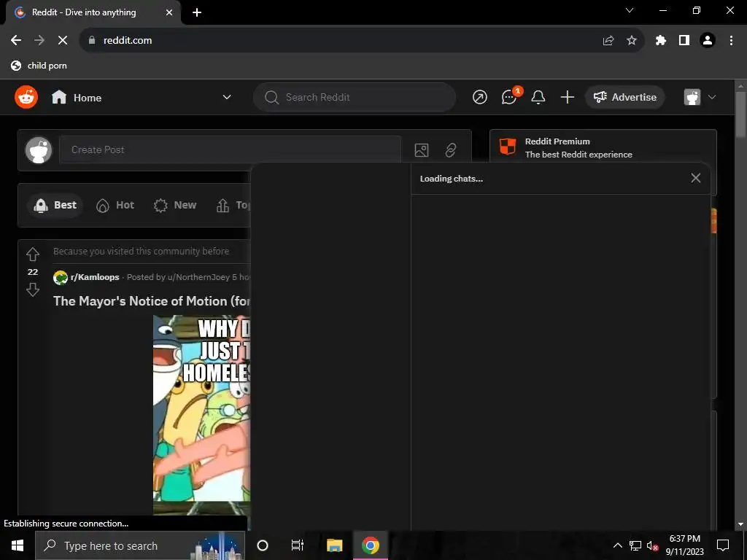Downvote the Mayor's Notice of Motion post
The width and height of the screenshot is (747, 560).
pos(32,289)
